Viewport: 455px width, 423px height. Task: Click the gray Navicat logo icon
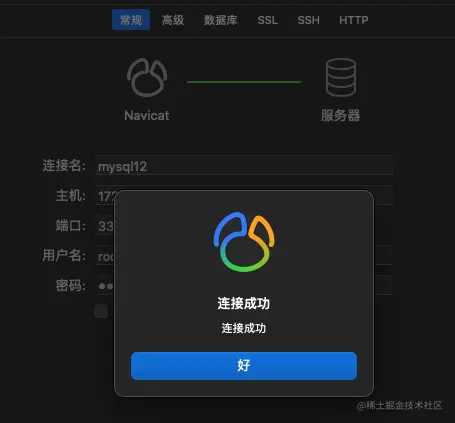pyautogui.click(x=147, y=77)
